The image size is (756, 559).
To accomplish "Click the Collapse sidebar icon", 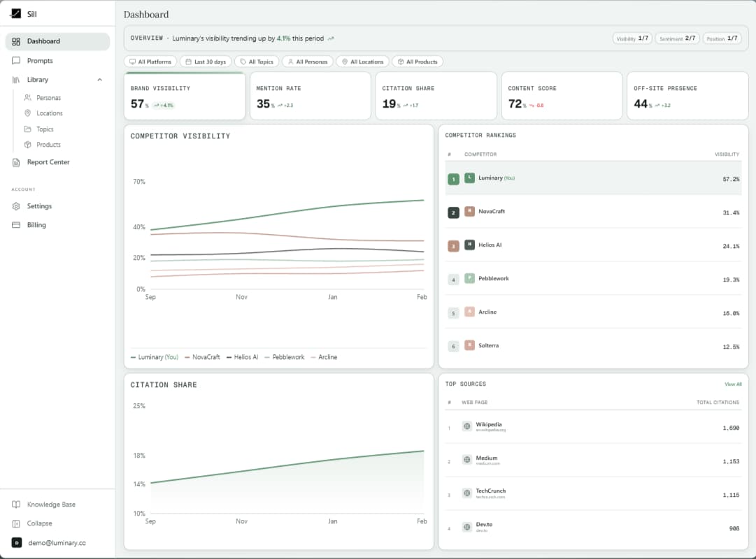I will click(x=15, y=523).
